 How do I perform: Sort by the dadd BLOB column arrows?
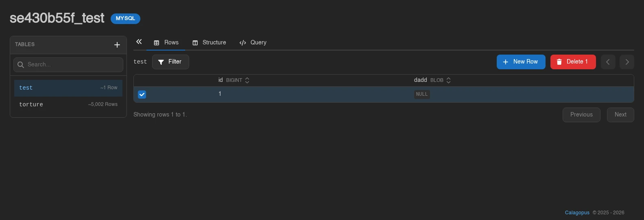coord(448,80)
